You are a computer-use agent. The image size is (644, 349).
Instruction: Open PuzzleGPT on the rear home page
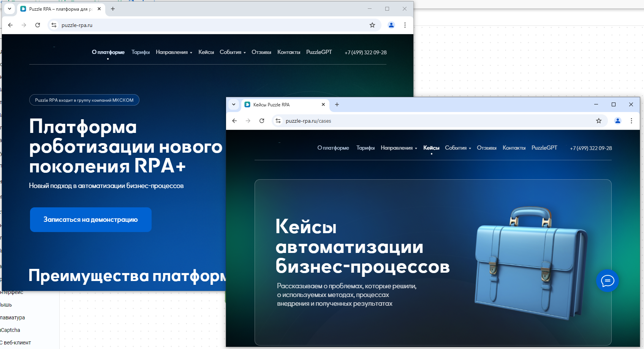tap(319, 52)
